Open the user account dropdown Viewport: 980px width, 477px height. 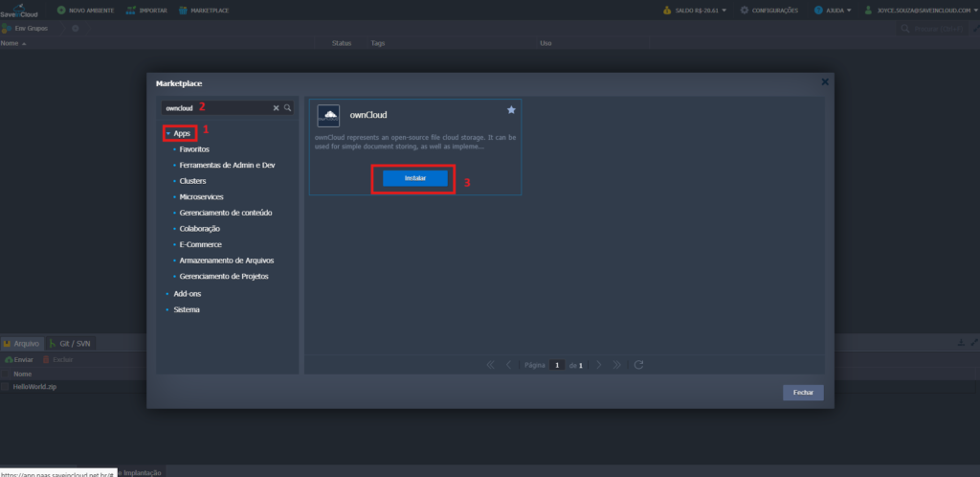pos(922,10)
